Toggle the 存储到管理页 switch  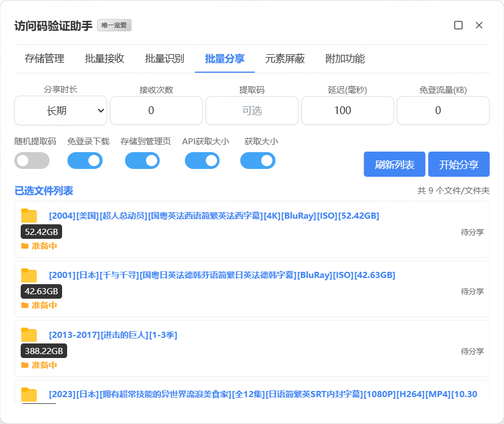[143, 161]
